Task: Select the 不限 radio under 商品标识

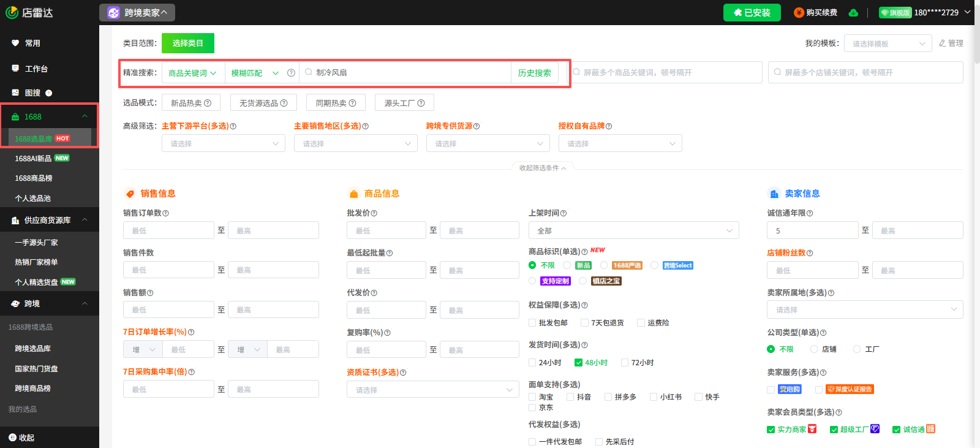Action: pyautogui.click(x=532, y=265)
